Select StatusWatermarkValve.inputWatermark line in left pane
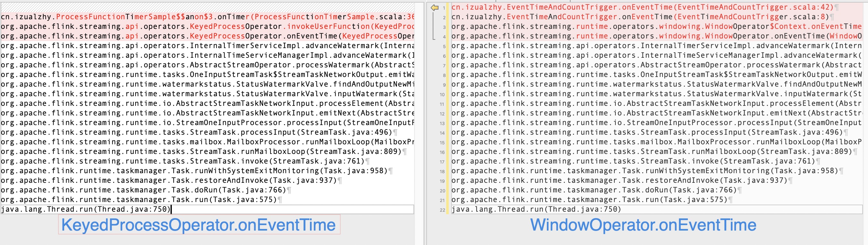Viewport: 868px width, 245px height. click(207, 94)
